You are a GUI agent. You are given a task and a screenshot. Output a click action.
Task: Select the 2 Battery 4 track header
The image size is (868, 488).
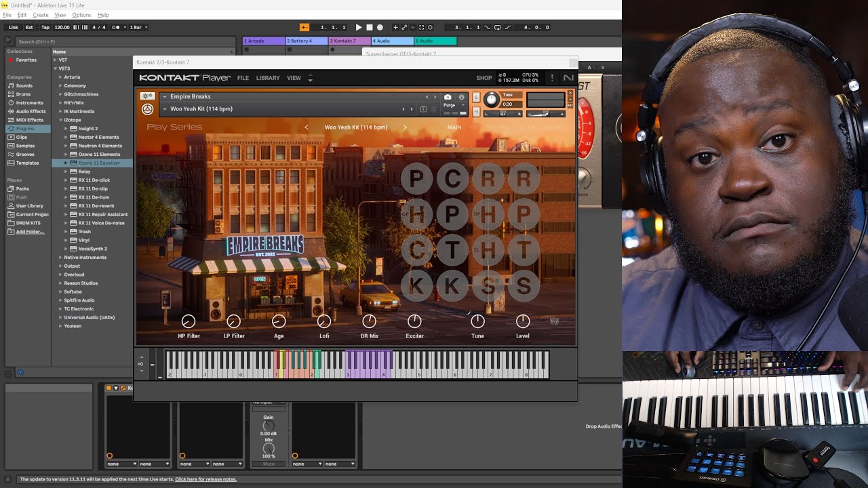coord(307,41)
